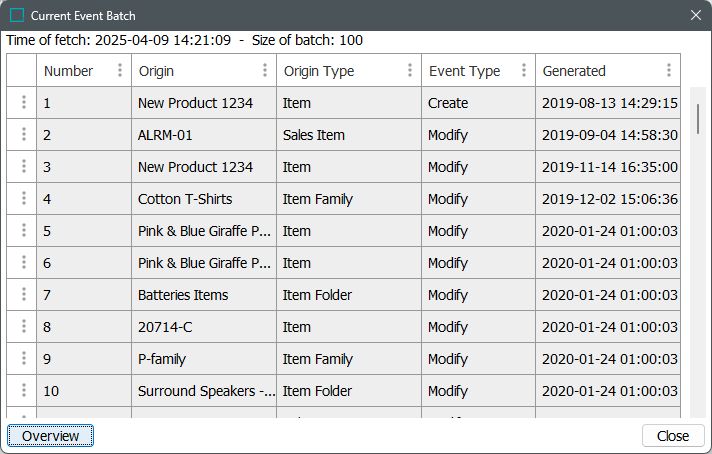Image resolution: width=712 pixels, height=454 pixels.
Task: Open the row menu for event 1
Action: pyautogui.click(x=22, y=103)
